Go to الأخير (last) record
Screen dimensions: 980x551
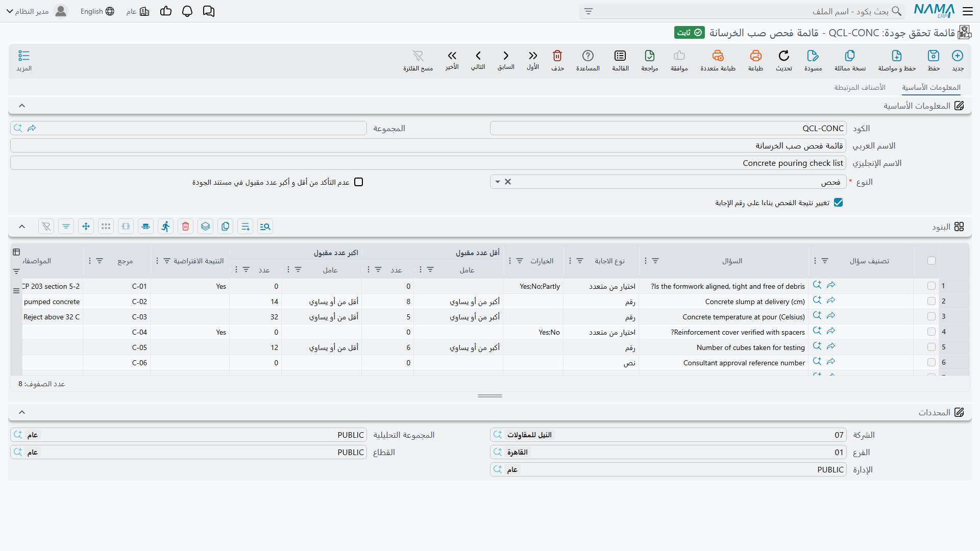point(452,56)
